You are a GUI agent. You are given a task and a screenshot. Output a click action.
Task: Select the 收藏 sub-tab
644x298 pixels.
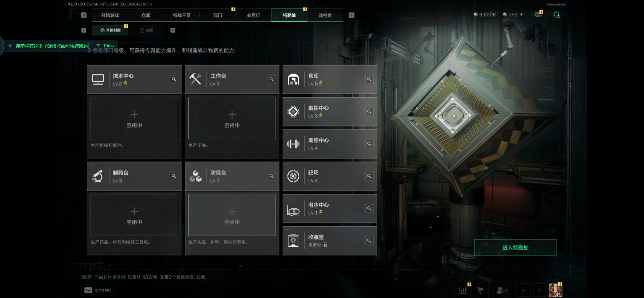click(146, 30)
